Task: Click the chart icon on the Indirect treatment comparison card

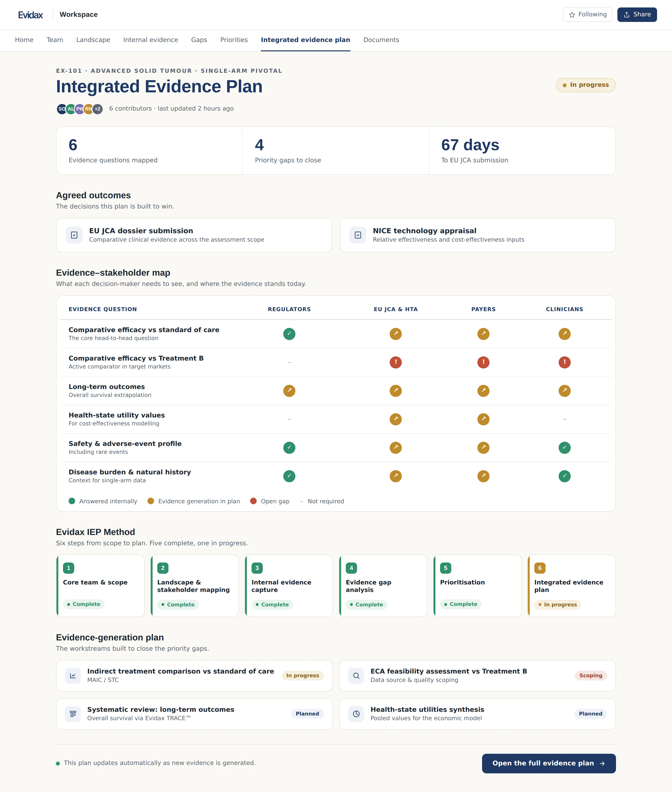Action: click(x=73, y=676)
